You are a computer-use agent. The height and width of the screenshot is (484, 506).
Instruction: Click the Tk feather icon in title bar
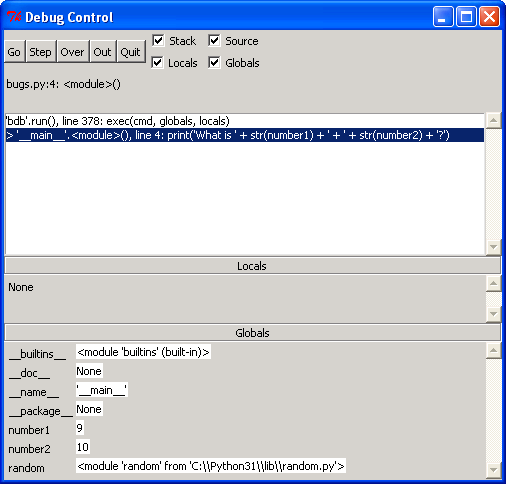[x=14, y=17]
